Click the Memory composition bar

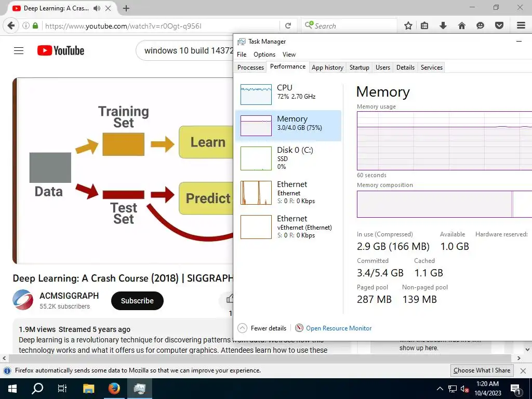coord(445,204)
